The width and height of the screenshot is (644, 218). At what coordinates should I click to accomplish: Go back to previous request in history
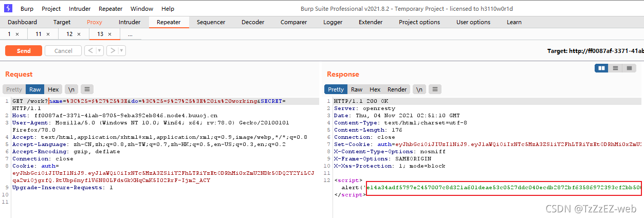tap(89, 50)
